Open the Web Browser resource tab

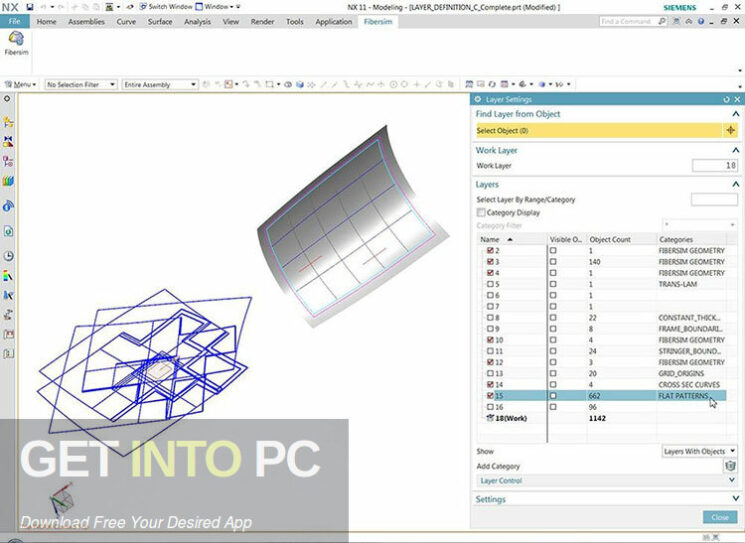pos(8,231)
